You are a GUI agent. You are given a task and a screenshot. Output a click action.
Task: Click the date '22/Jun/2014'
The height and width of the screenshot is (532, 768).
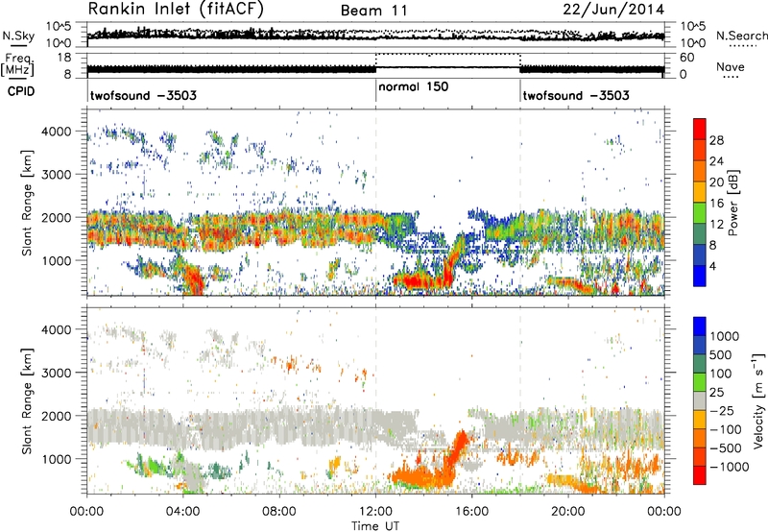(613, 10)
